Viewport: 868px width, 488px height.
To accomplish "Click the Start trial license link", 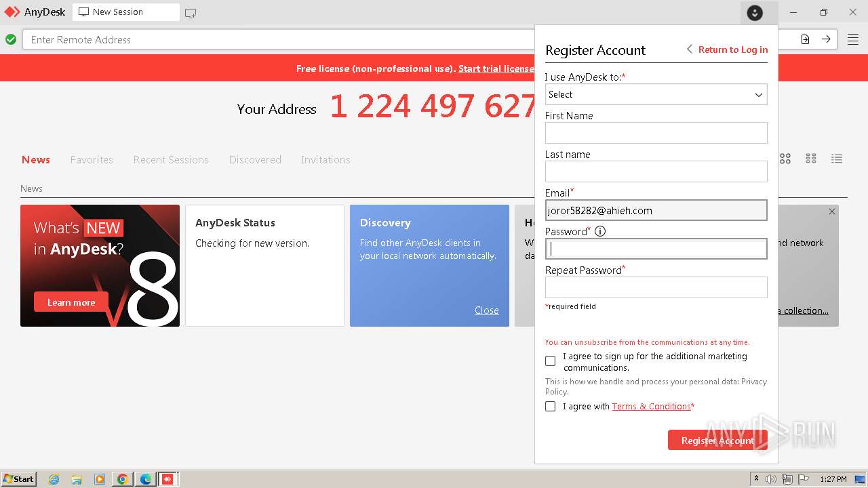I will click(496, 68).
